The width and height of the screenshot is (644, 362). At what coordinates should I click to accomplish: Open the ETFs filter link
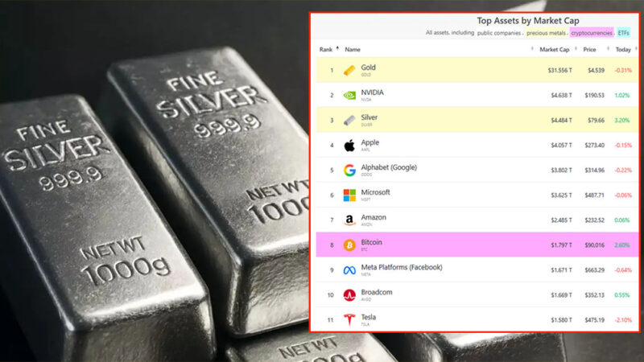pyautogui.click(x=623, y=33)
